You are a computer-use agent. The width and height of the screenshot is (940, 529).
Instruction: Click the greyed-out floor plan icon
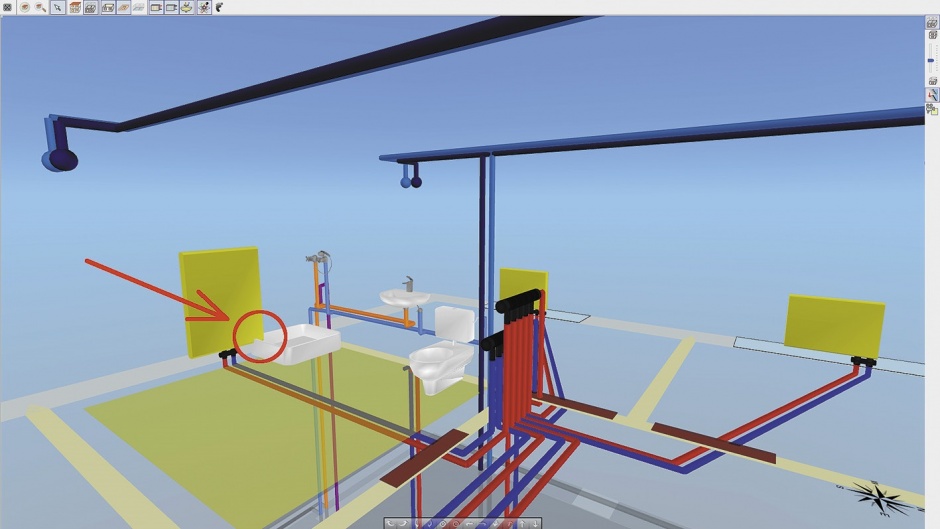[x=139, y=7]
